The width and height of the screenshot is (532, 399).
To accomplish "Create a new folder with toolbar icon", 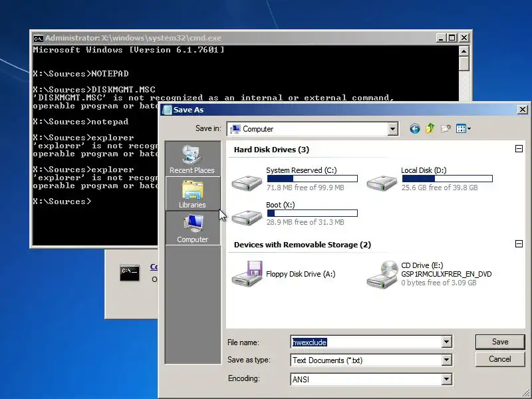I will pyautogui.click(x=446, y=128).
